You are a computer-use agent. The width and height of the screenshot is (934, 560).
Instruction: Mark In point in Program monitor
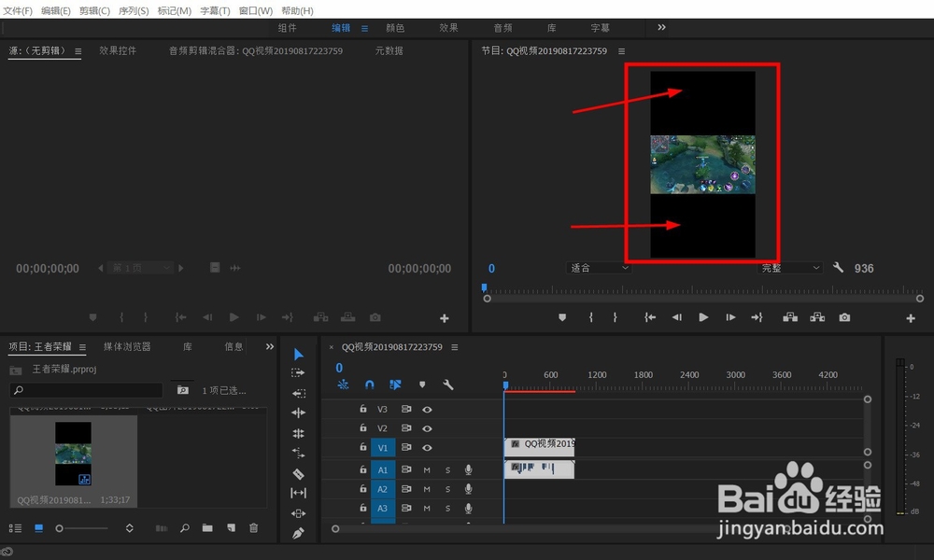591,317
